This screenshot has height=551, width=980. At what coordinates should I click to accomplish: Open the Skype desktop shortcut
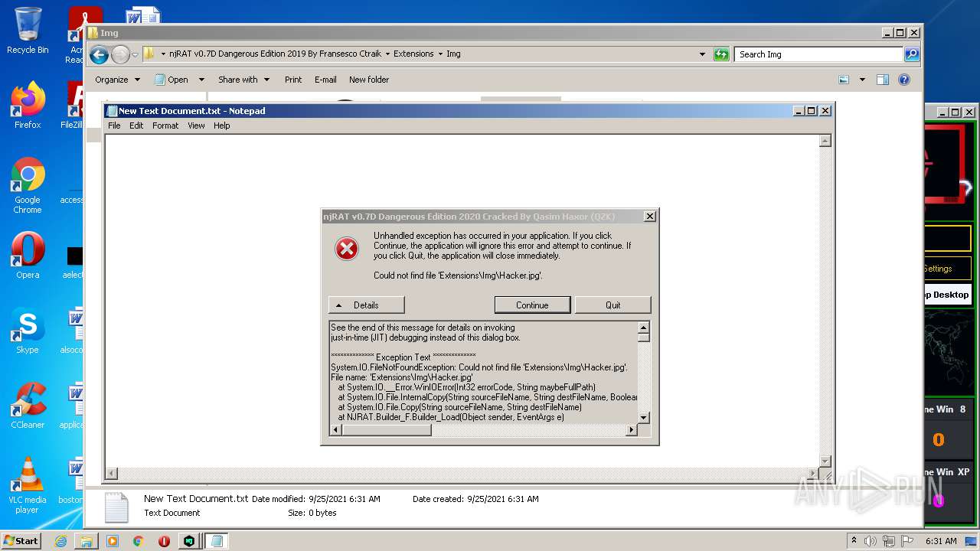(28, 331)
